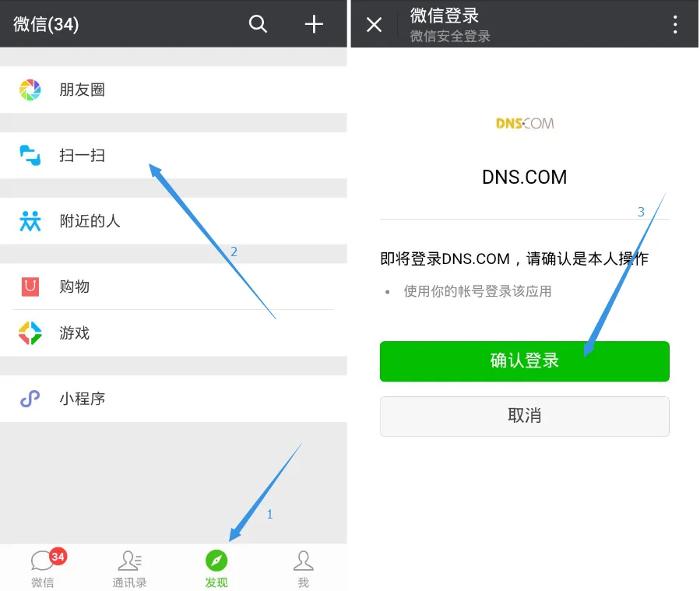Switch to 我 profile tab
Screen dimensions: 700x591
[303, 568]
